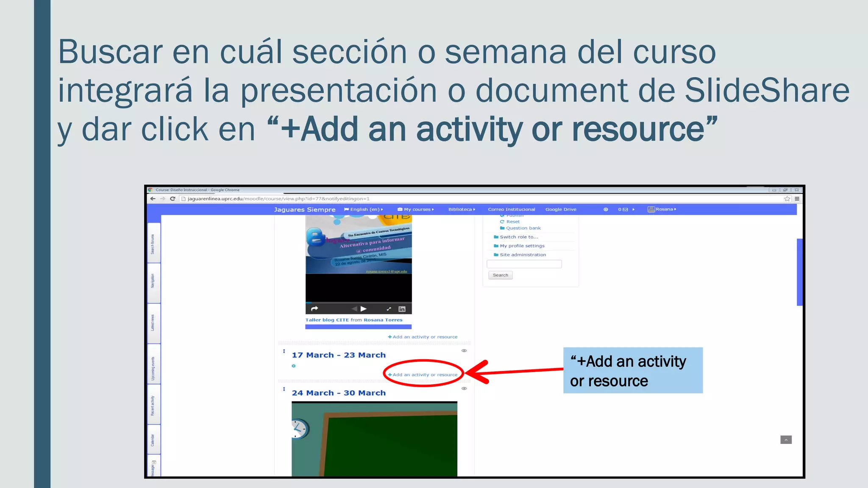Viewport: 868px width, 488px height.
Task: Hide the 17 March - 23 March section
Action: 464,351
